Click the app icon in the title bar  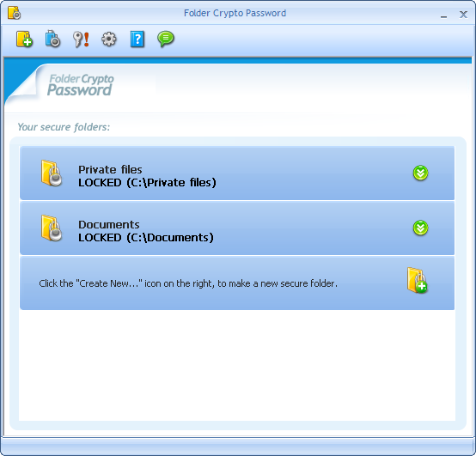(14, 13)
